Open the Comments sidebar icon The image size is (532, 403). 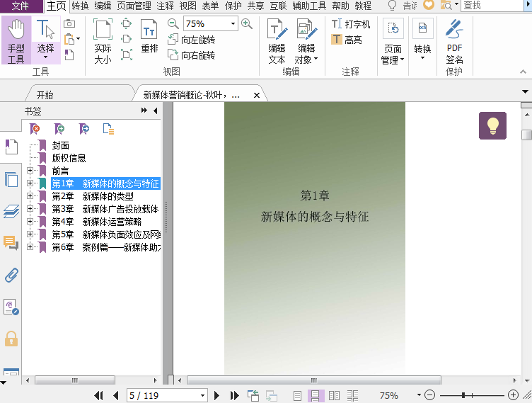[x=11, y=243]
